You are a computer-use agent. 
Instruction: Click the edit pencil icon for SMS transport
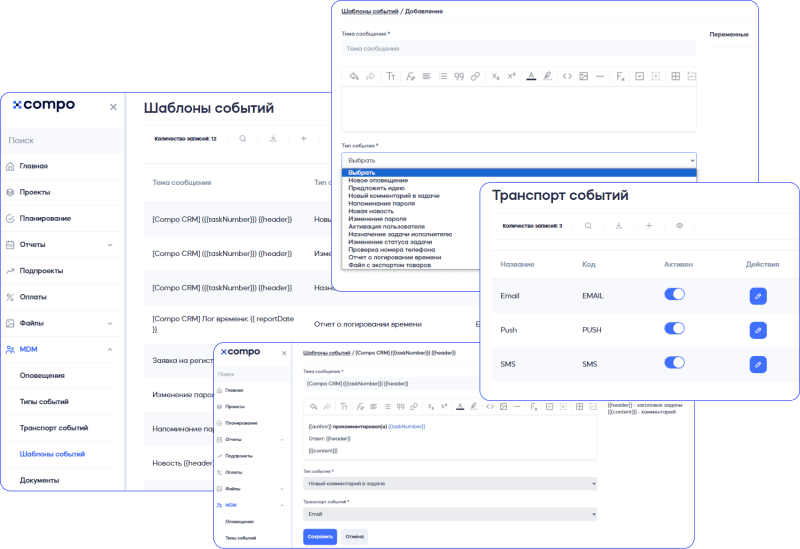point(758,364)
